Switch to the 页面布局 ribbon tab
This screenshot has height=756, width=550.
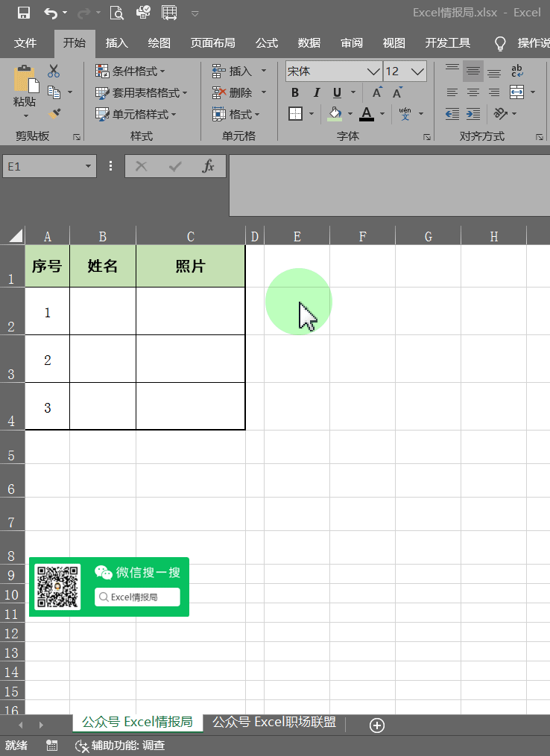click(x=212, y=43)
